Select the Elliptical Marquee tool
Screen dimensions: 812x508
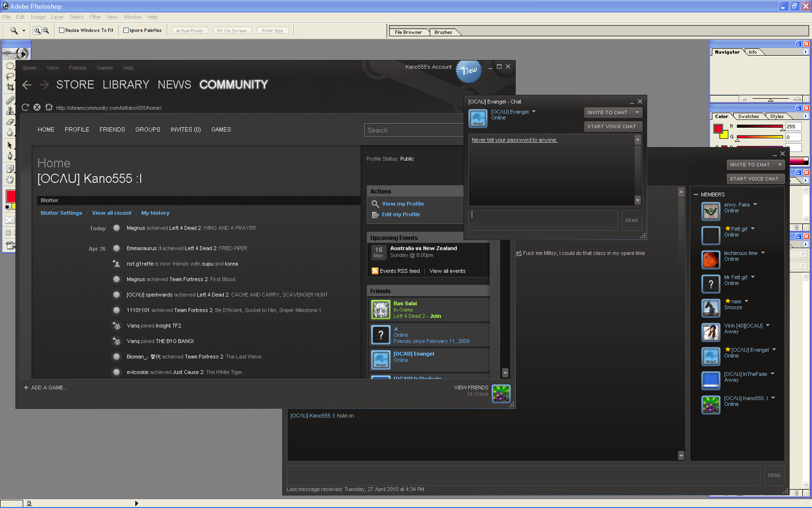coord(10,66)
